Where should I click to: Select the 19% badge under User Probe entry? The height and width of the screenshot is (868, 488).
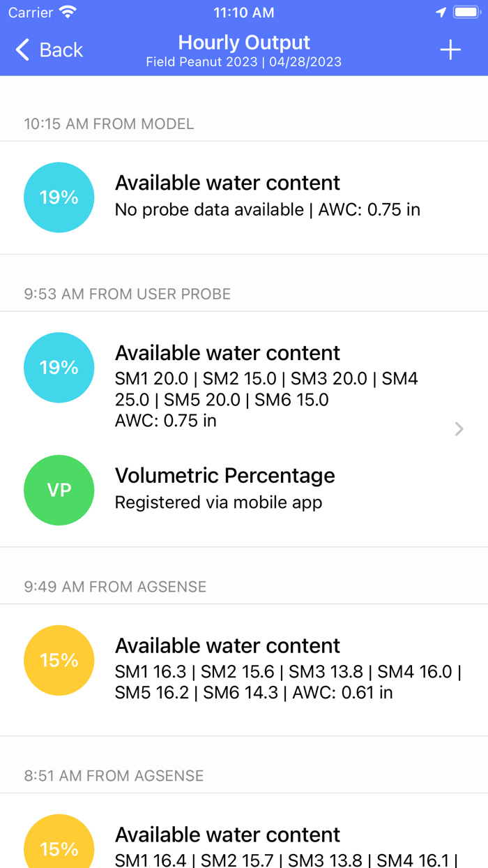pyautogui.click(x=59, y=368)
